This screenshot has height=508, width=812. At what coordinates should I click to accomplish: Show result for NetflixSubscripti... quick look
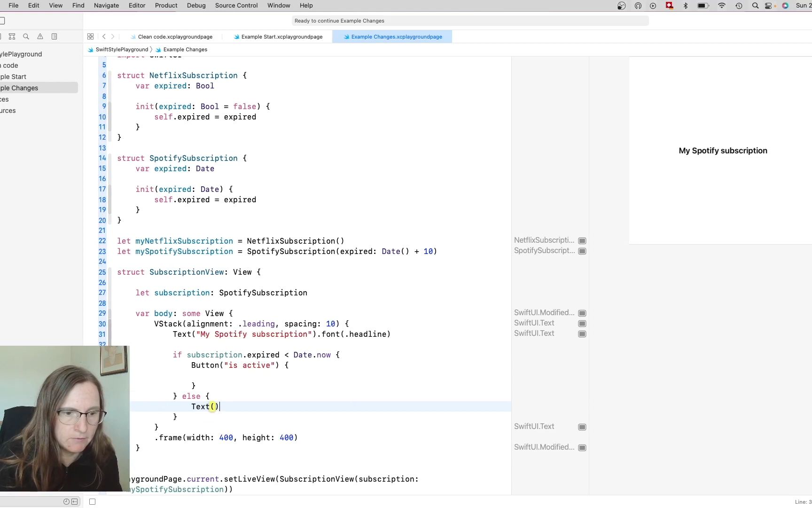(582, 241)
